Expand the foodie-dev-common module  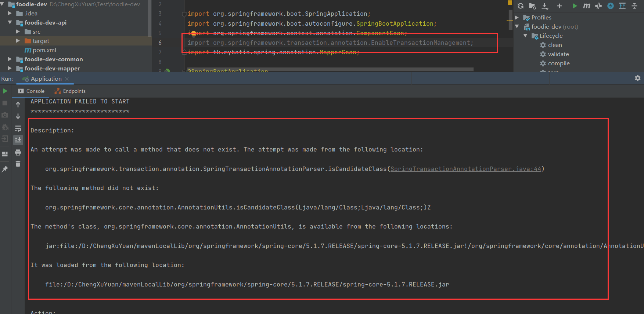[10, 59]
